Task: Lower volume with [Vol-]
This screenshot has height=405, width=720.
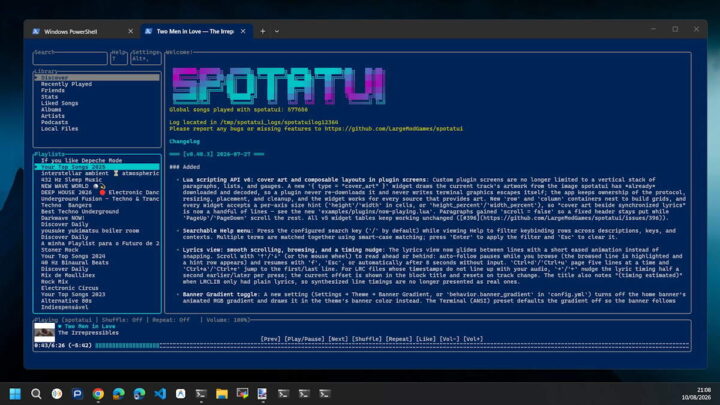Action: (449, 339)
